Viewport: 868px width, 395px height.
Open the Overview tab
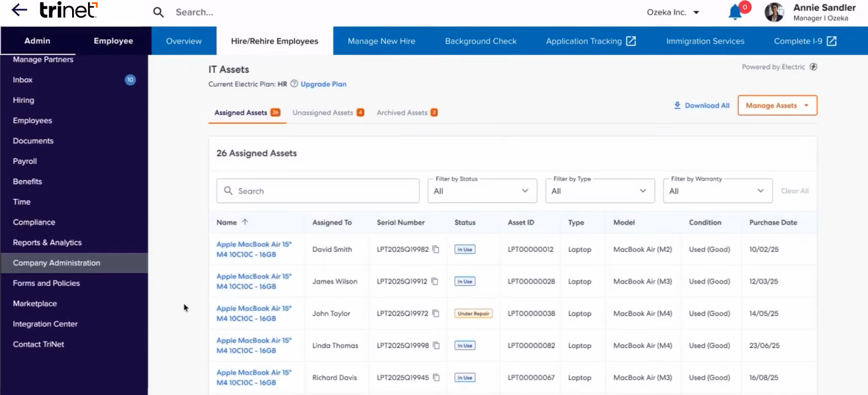(184, 41)
